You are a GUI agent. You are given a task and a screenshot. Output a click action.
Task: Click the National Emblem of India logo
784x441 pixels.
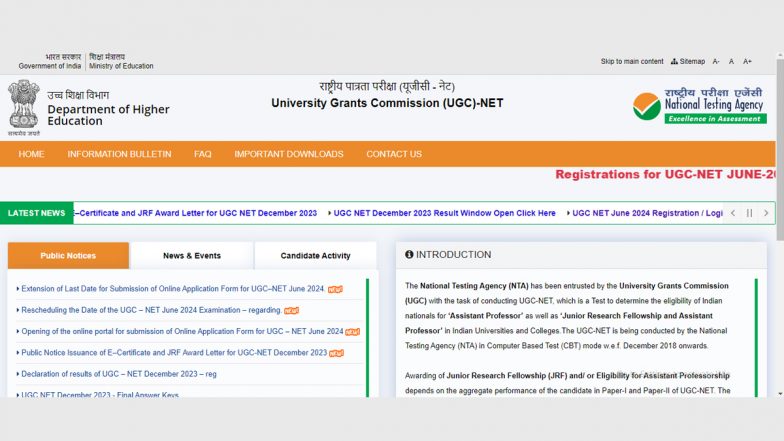pos(24,108)
